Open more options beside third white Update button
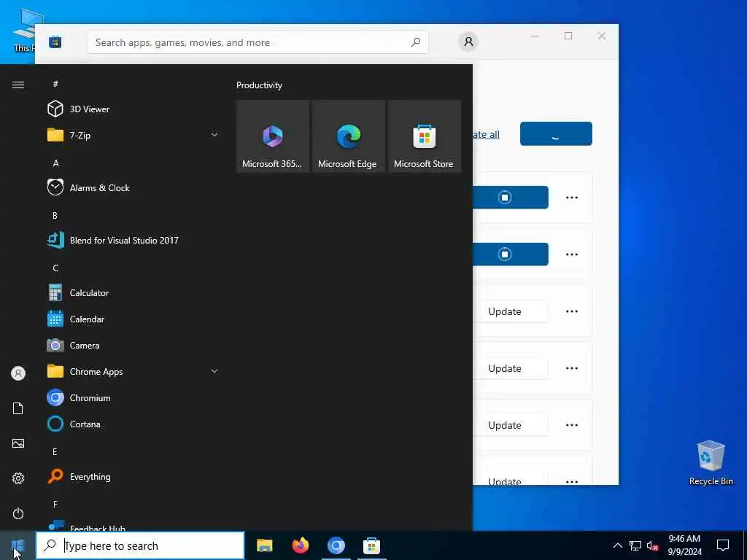This screenshot has height=560, width=747. click(572, 425)
